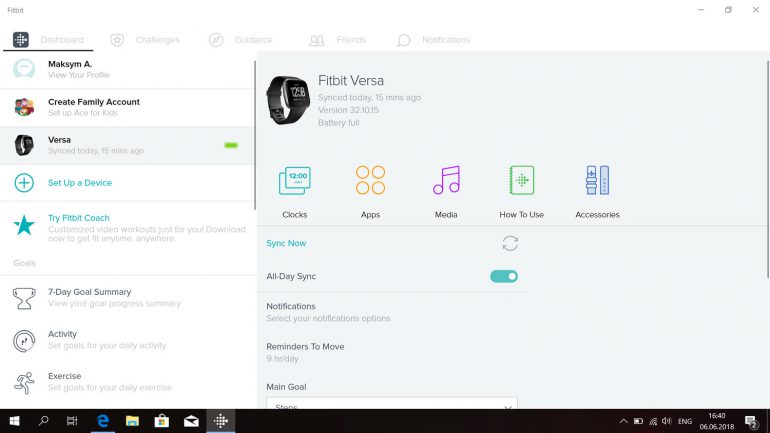Image resolution: width=770 pixels, height=433 pixels.
Task: Open Microsoft Edge from the taskbar
Action: coord(101,421)
